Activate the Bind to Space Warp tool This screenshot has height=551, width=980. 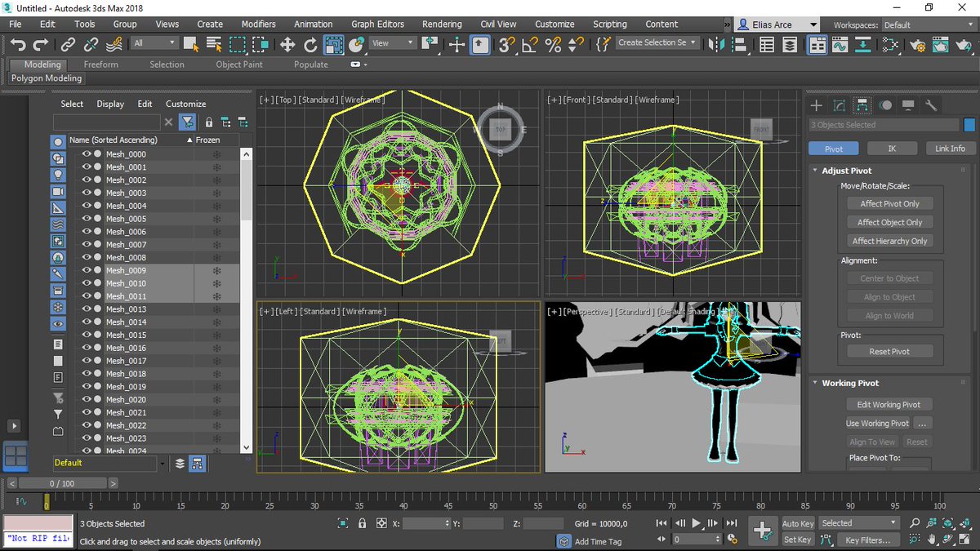coord(114,44)
